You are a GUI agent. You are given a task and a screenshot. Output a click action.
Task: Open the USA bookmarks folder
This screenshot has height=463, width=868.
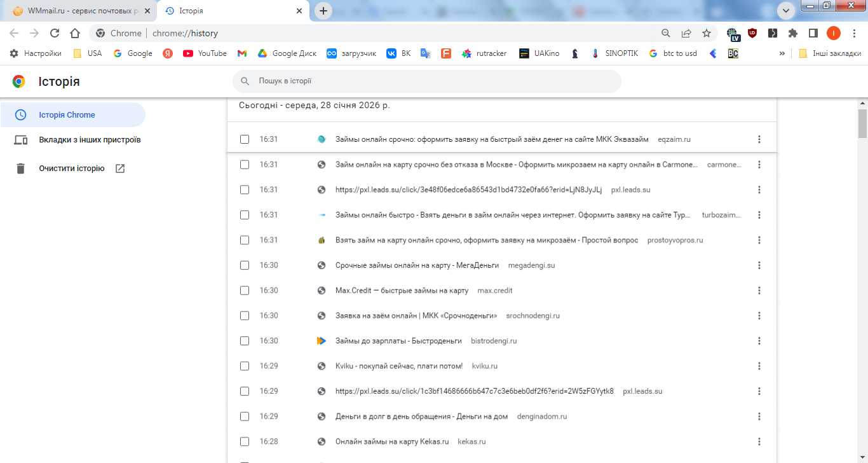click(x=88, y=53)
